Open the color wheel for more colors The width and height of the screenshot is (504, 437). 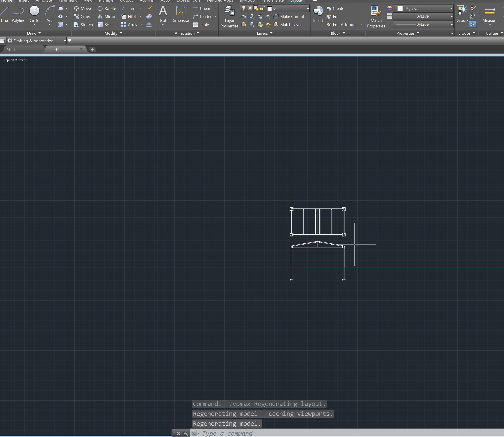[x=389, y=8]
